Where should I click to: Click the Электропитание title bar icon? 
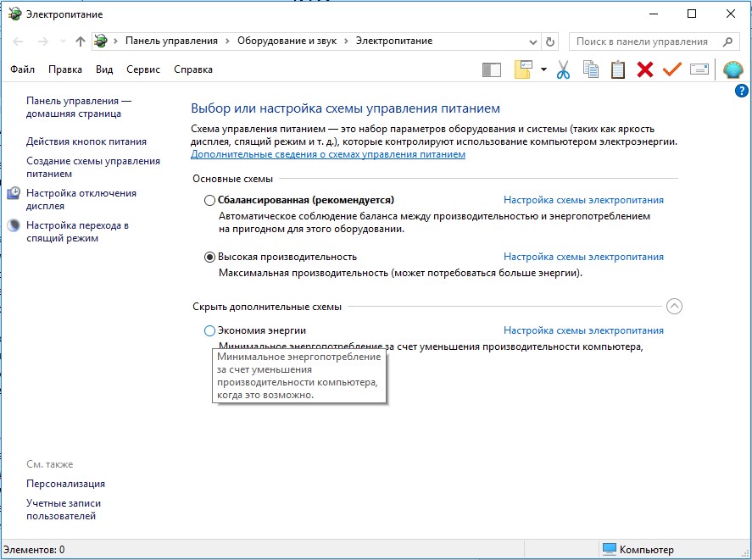(x=15, y=14)
